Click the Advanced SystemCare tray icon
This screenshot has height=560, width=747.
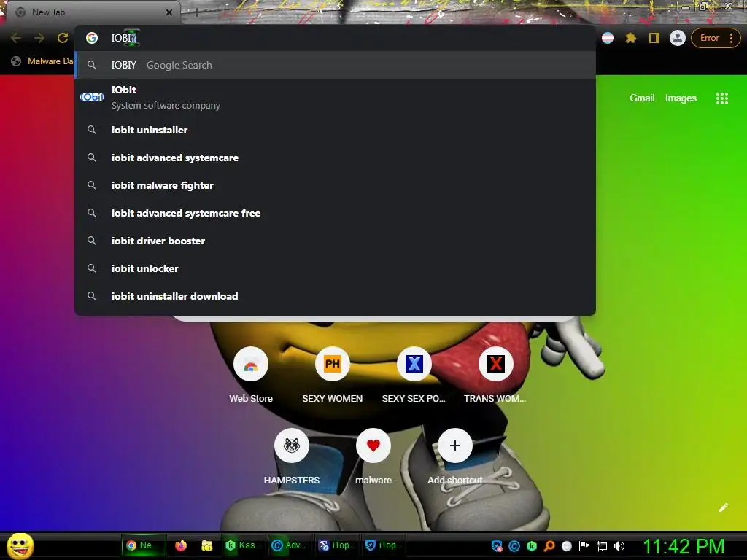click(514, 546)
